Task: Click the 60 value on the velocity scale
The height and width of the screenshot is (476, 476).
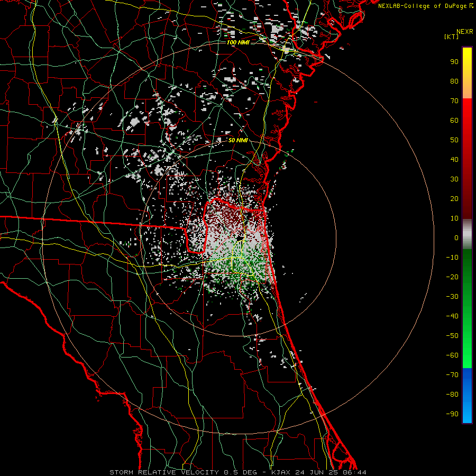Action: click(x=454, y=120)
